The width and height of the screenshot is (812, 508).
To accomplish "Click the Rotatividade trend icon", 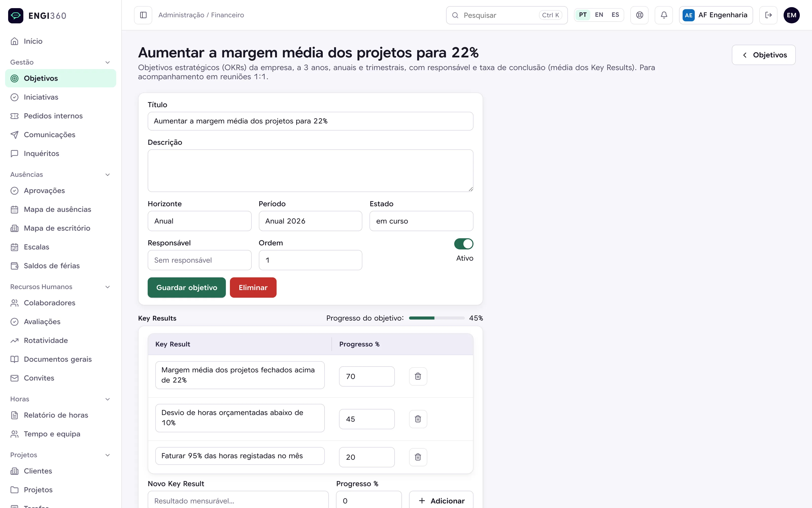I will tap(14, 340).
